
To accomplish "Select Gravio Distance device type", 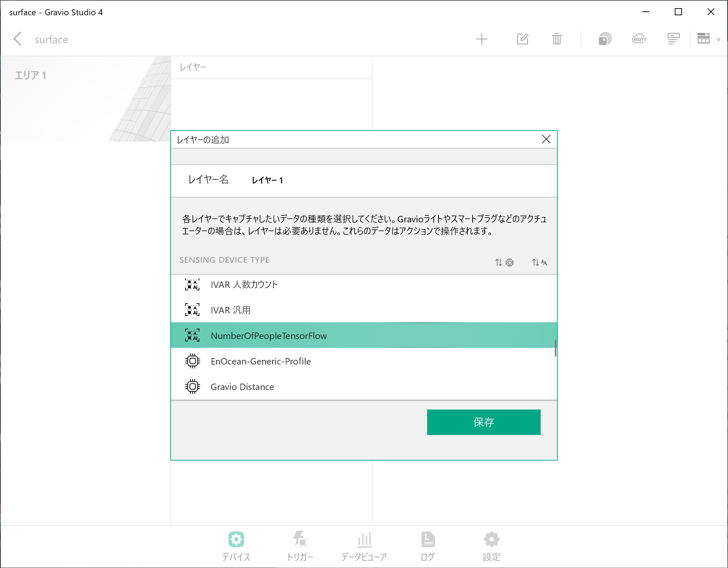I will [x=364, y=386].
